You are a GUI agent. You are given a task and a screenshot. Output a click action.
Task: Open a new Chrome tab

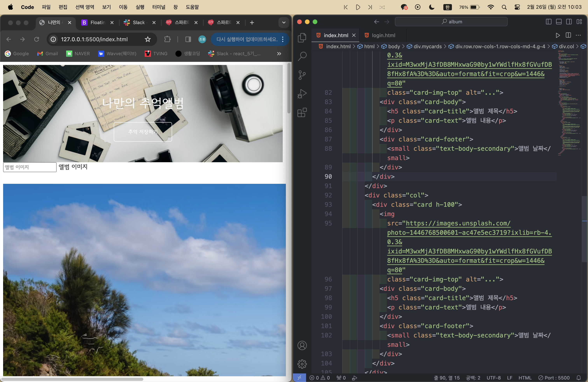click(x=252, y=23)
